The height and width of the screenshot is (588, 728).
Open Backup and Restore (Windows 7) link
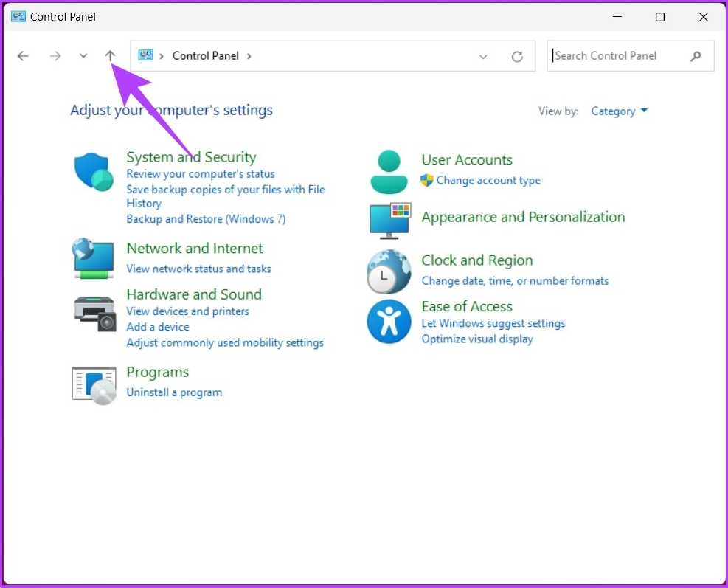(206, 219)
